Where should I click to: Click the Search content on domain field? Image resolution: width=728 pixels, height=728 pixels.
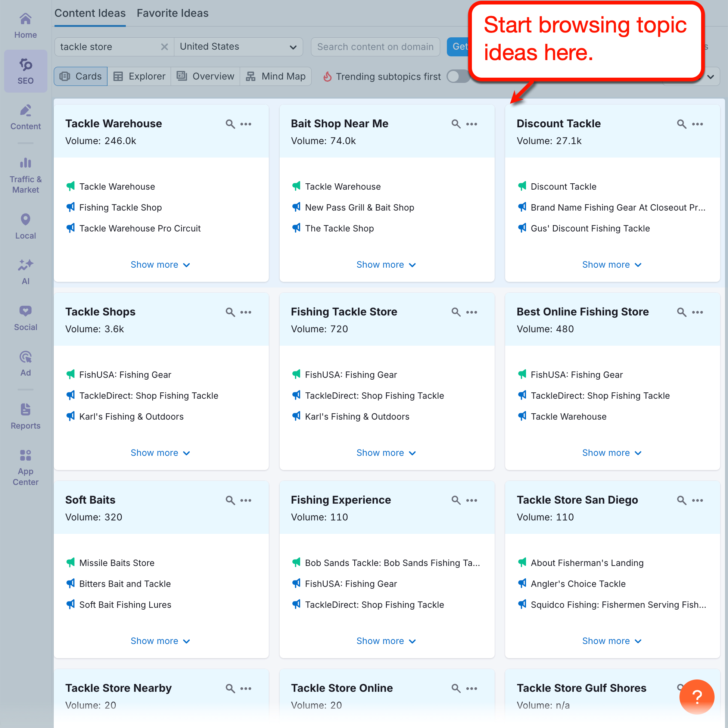pyautogui.click(x=375, y=47)
